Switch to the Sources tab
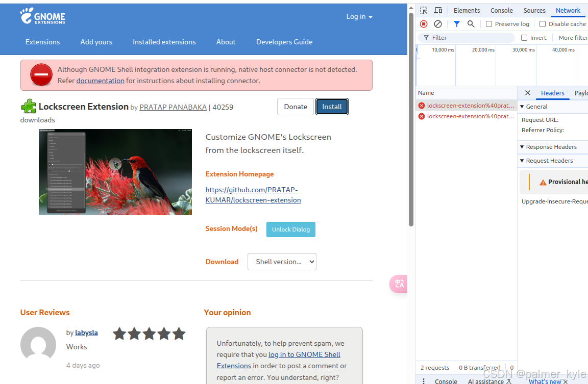 click(534, 11)
